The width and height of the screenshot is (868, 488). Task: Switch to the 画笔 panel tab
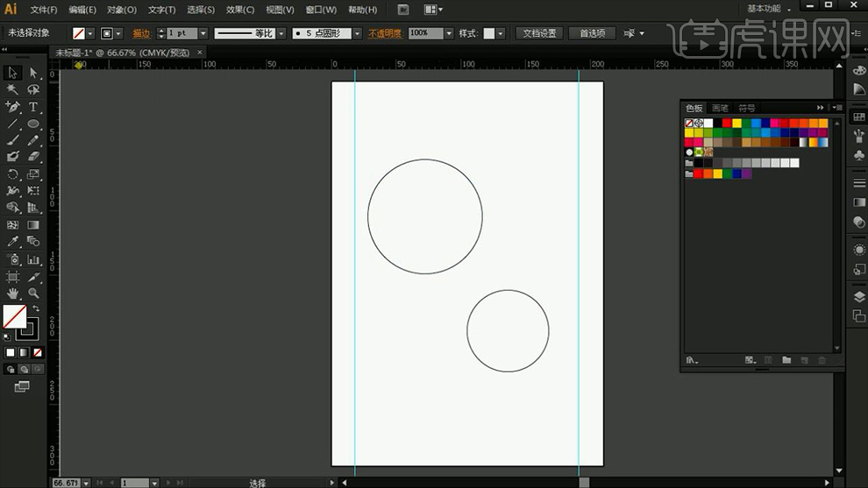click(720, 108)
